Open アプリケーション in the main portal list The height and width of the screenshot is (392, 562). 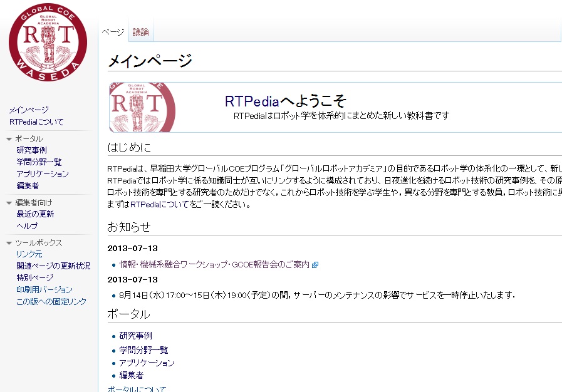147,363
